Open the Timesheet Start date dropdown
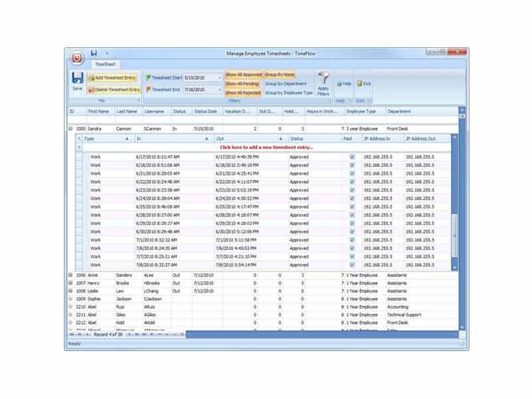 coord(219,78)
